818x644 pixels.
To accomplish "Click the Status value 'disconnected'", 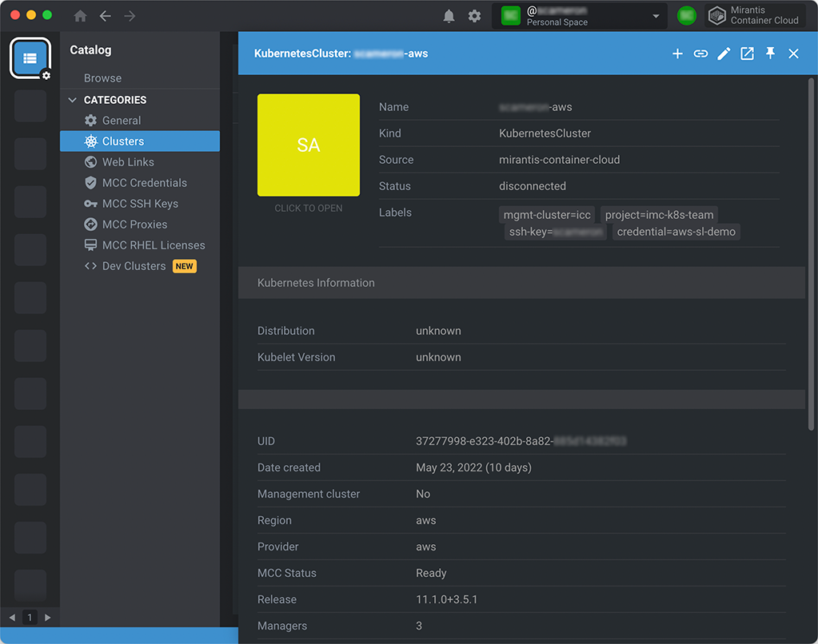I will coord(532,186).
